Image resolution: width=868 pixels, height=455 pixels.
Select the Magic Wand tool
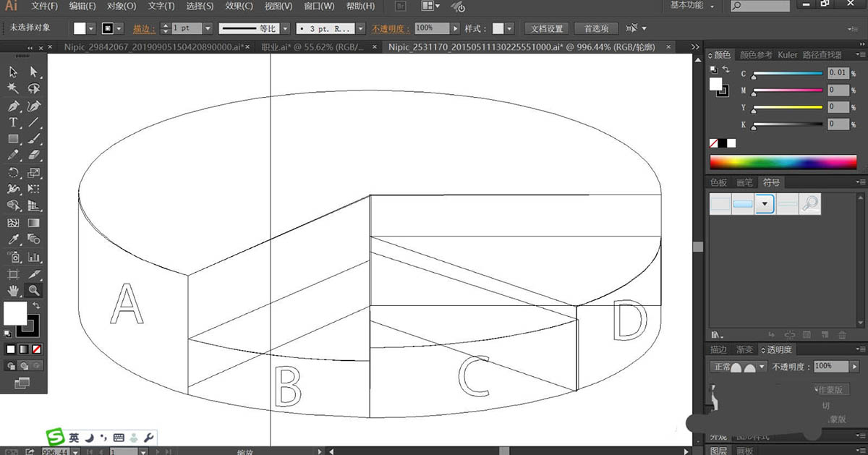point(13,88)
